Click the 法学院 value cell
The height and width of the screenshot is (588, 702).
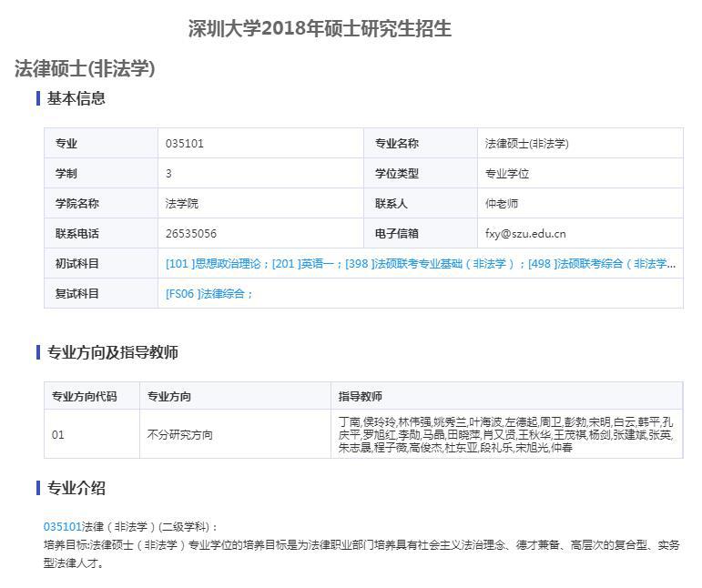260,203
